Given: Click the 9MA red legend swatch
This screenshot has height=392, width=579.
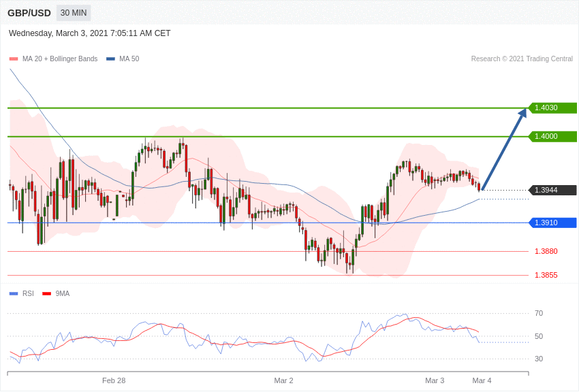Looking at the screenshot, I should 47,293.
